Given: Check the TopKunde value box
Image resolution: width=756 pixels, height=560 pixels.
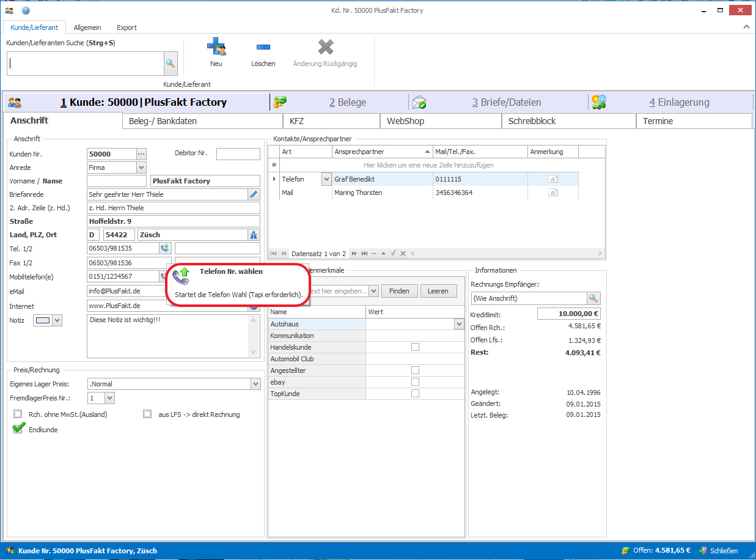Looking at the screenshot, I should coord(416,394).
